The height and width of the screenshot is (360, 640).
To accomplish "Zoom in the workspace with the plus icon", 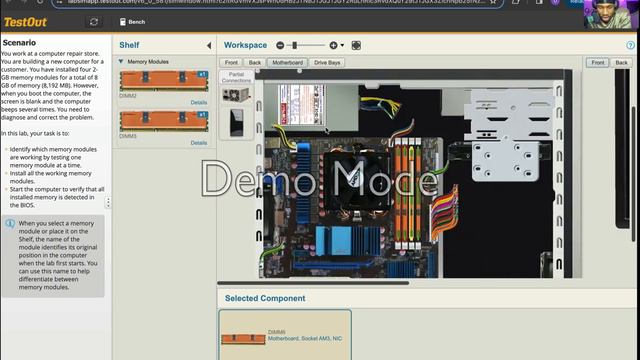I will point(333,45).
